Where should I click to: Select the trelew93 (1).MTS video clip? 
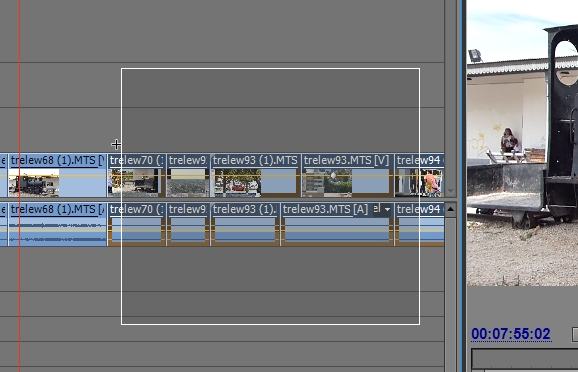[x=255, y=175]
